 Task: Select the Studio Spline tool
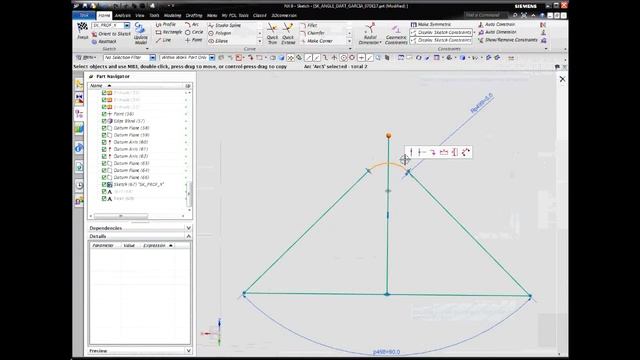[224, 25]
